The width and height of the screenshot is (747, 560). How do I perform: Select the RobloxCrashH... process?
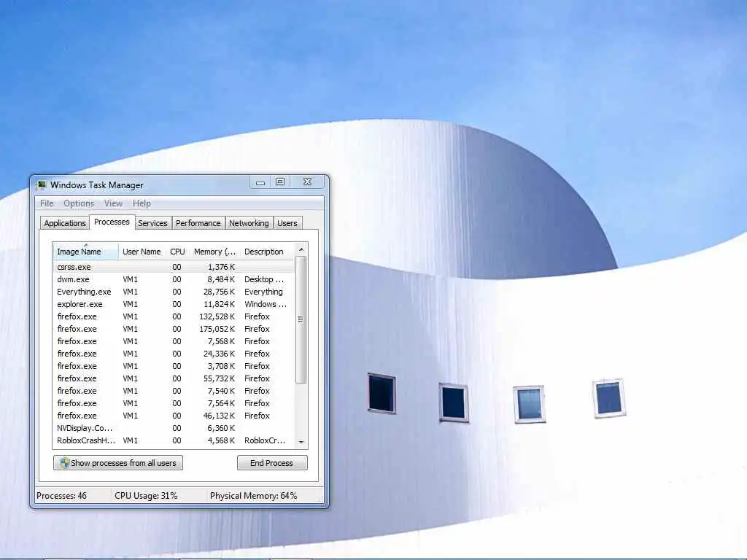174,440
